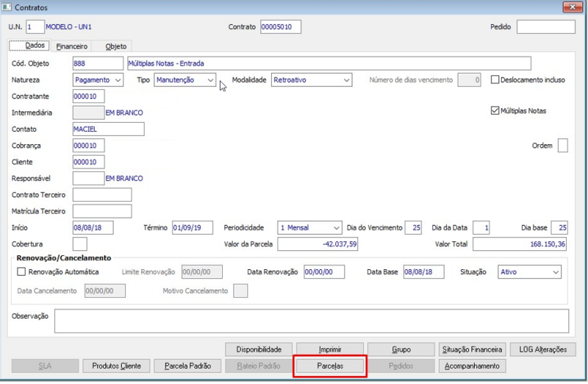Image resolution: width=588 pixels, height=384 pixels.
Task: Click the Valor Total field
Action: (x=520, y=244)
